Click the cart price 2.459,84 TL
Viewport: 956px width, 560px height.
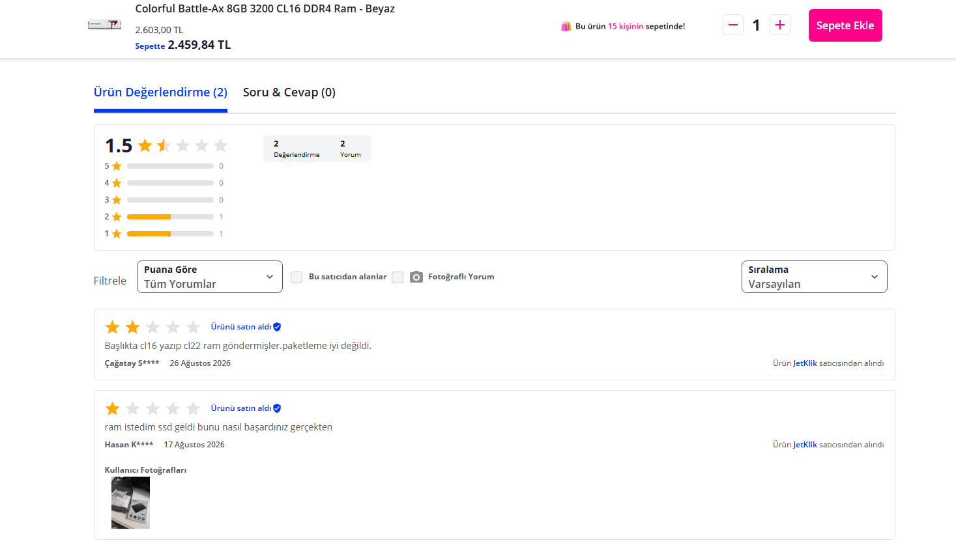coord(199,45)
